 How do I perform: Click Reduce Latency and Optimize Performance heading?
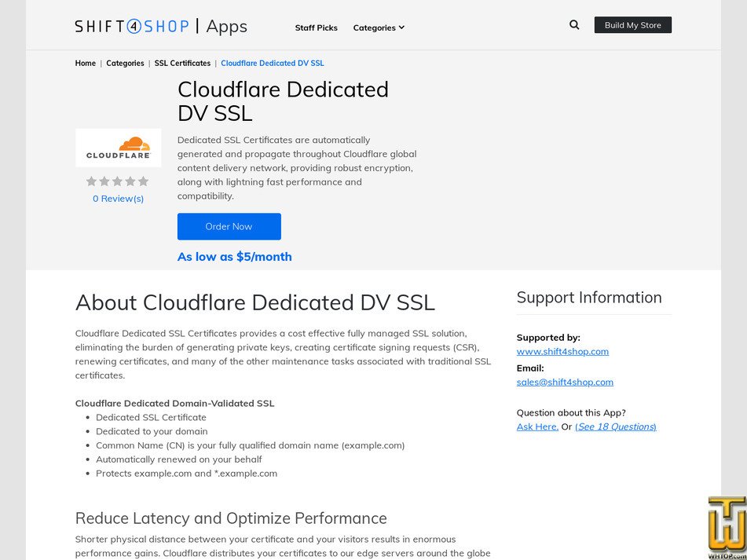tap(231, 518)
